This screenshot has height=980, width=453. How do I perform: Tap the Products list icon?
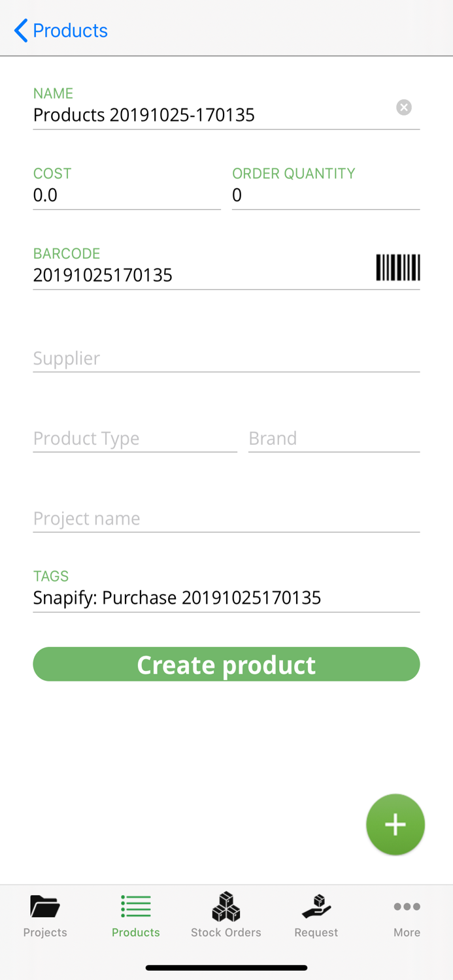pos(135,906)
